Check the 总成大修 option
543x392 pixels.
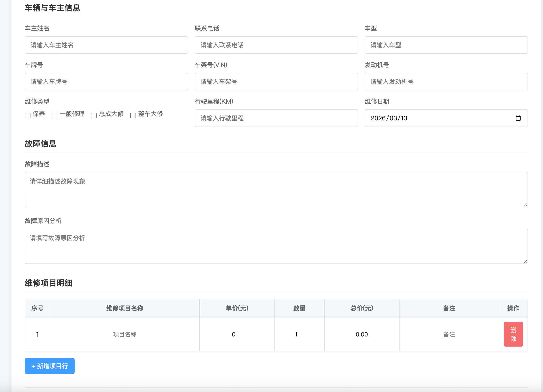pyautogui.click(x=94, y=115)
